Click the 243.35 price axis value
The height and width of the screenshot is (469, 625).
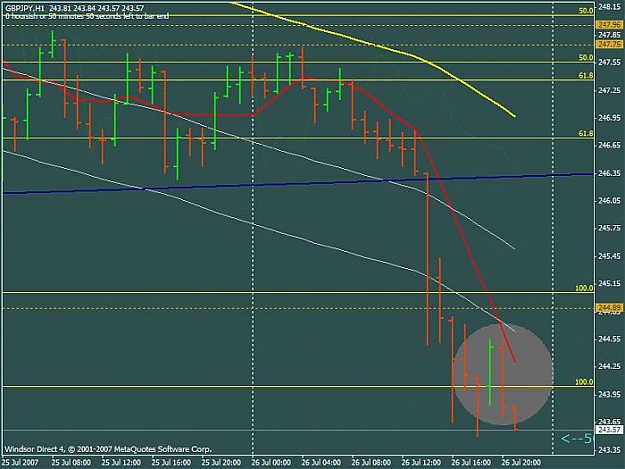(609, 449)
